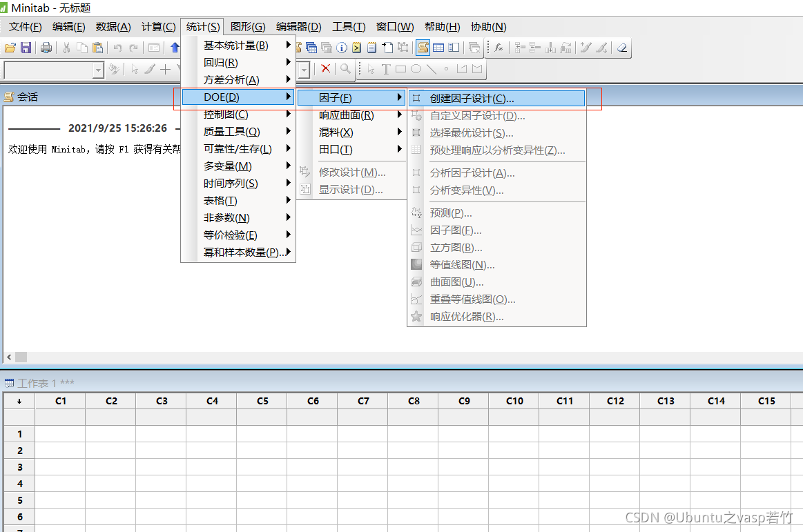803x532 pixels.
Task: Open the 计算(C) menu
Action: click(158, 27)
